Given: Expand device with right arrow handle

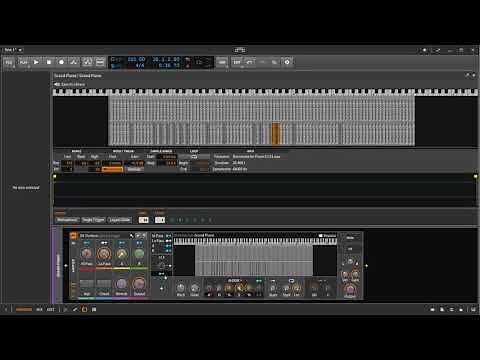Looking at the screenshot, I should pyautogui.click(x=366, y=266).
